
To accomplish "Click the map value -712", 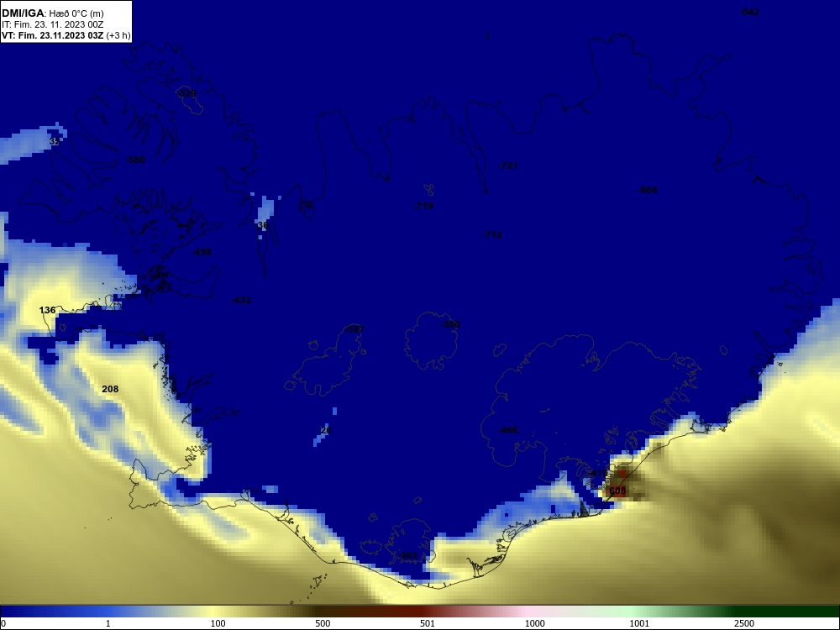I will 492,234.
